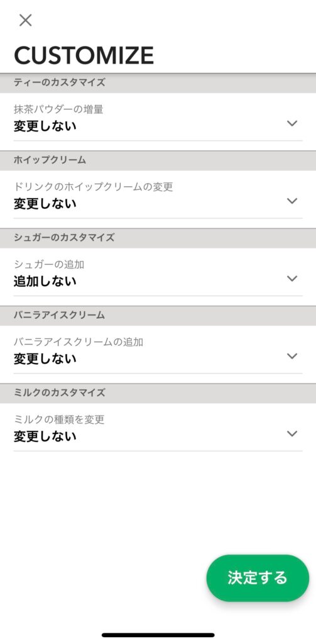This screenshot has width=316, height=644.
Task: Click 追加しない value under sugar option
Action: pyautogui.click(x=45, y=282)
